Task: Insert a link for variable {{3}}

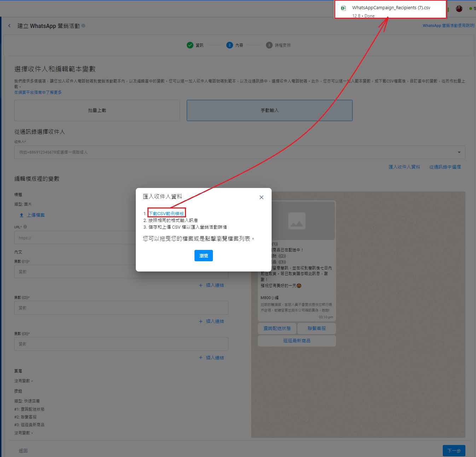Action: pyautogui.click(x=211, y=358)
